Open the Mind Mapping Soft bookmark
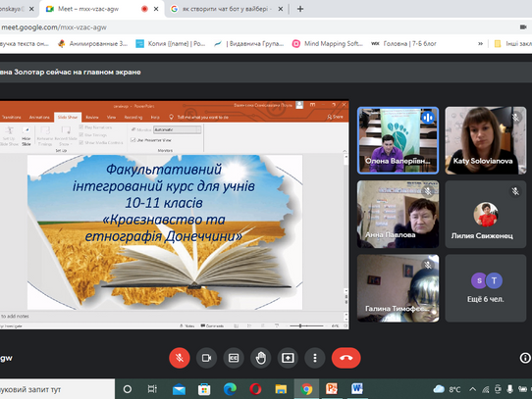 pos(328,44)
